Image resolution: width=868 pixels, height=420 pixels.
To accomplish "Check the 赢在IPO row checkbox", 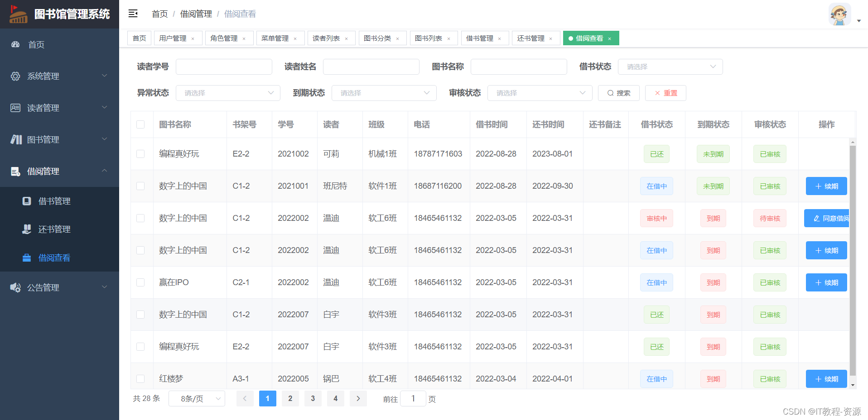I will tap(140, 282).
